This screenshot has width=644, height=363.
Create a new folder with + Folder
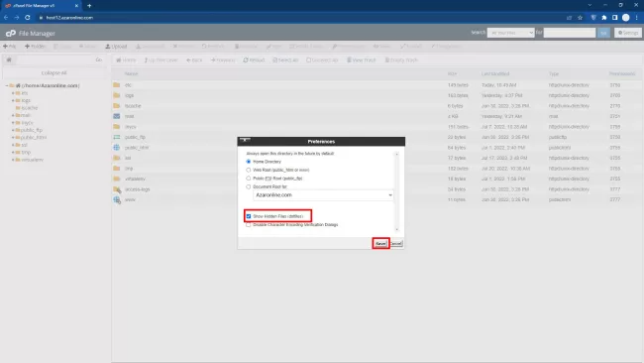(x=36, y=47)
